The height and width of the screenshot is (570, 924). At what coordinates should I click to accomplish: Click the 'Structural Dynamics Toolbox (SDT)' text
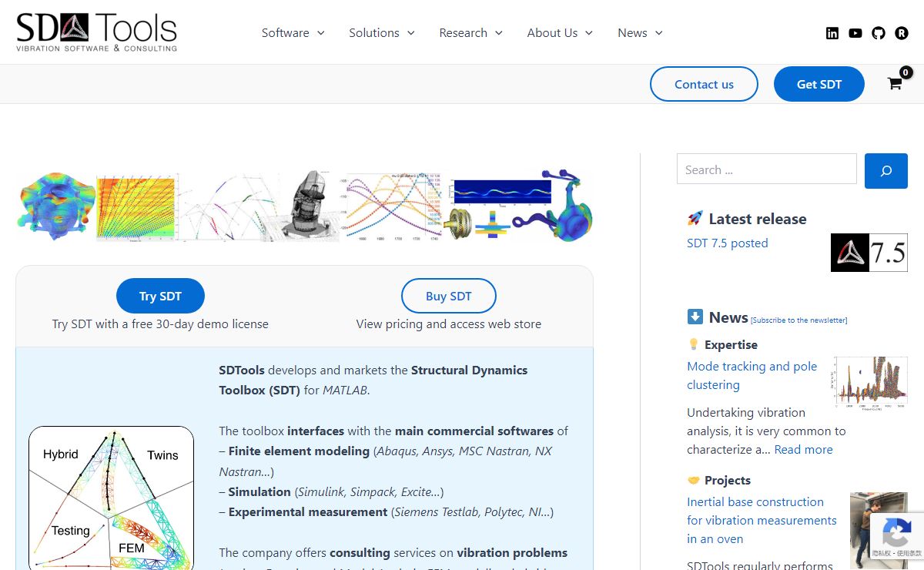click(373, 380)
